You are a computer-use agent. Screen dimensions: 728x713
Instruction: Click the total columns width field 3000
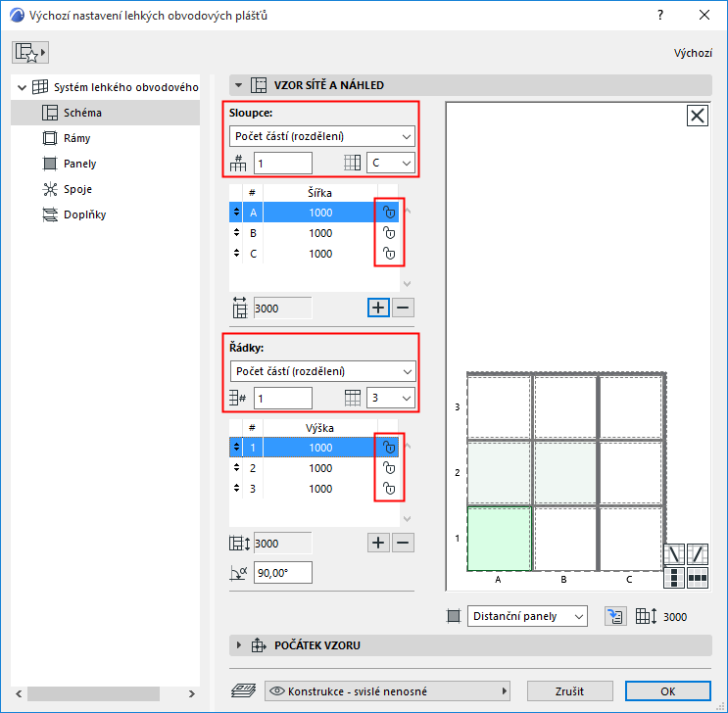(x=283, y=309)
